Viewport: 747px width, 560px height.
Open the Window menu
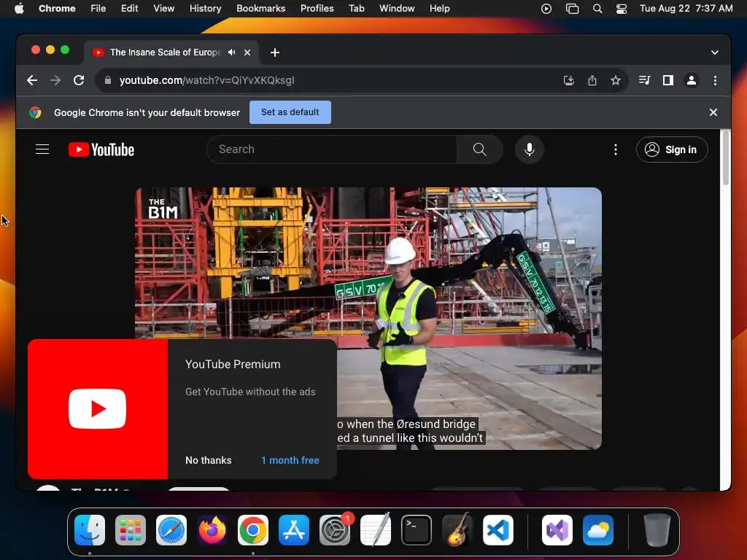397,9
